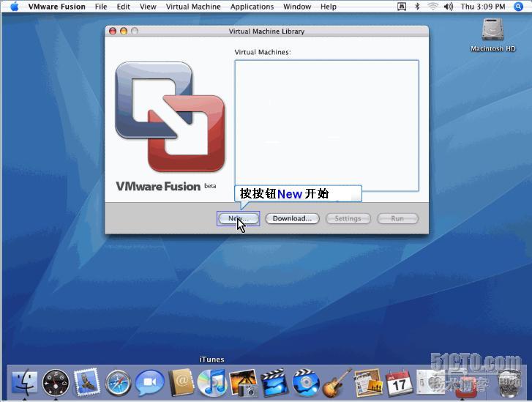Launch GarageBand from the Dock
Screen dimensions: 532x402
click(337, 383)
